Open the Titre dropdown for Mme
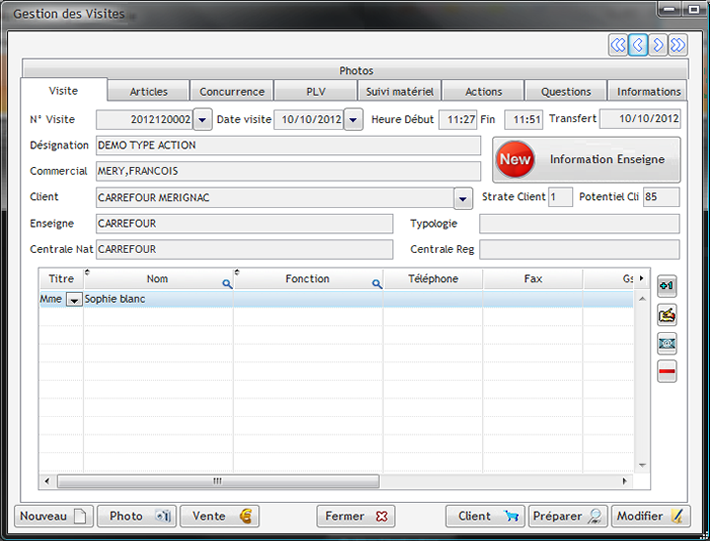This screenshot has height=542, width=711. (x=73, y=299)
